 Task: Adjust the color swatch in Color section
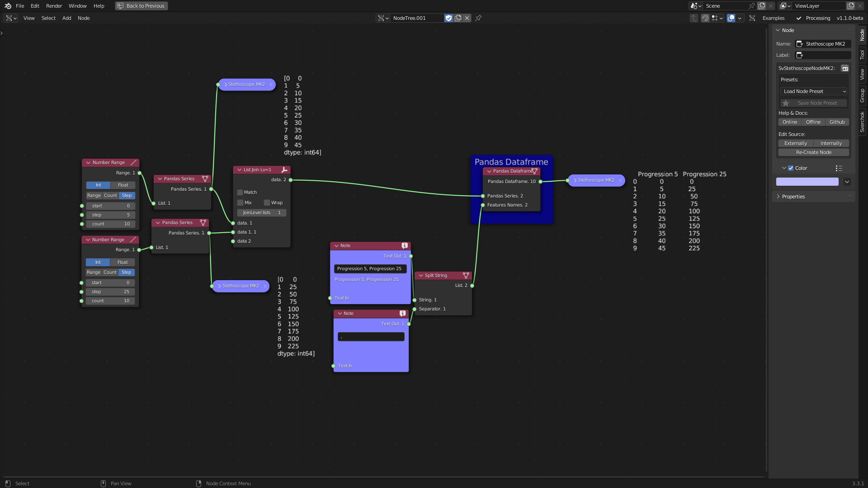click(808, 183)
